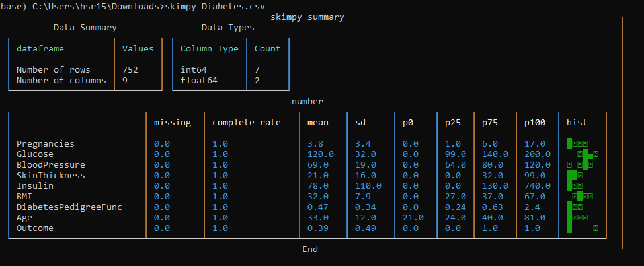
Task: Click the 'number' table title
Action: pyautogui.click(x=307, y=101)
